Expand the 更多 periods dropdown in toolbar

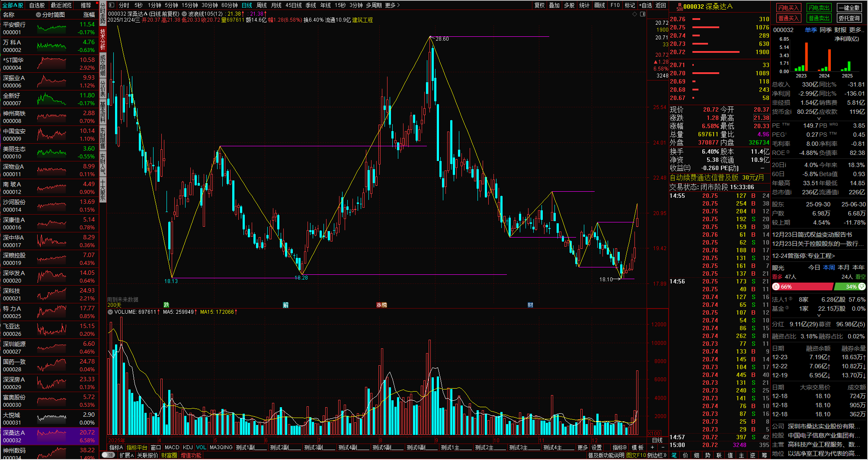coord(392,5)
